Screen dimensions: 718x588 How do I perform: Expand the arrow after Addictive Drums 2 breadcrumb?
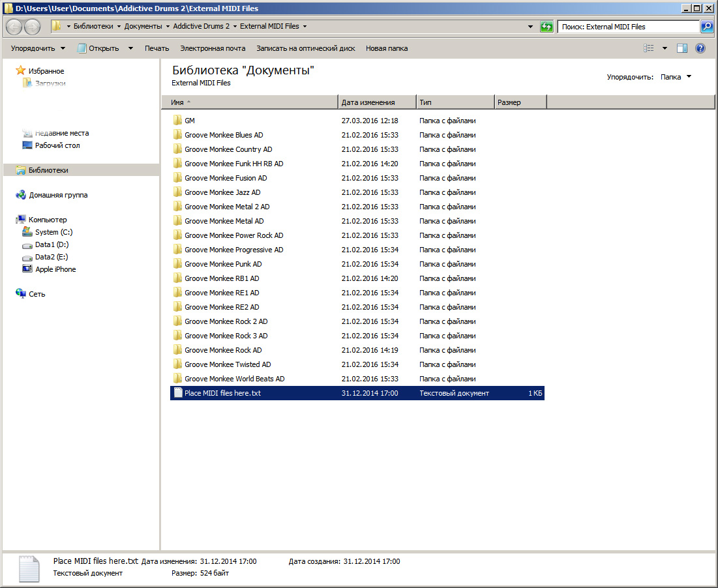coord(235,27)
